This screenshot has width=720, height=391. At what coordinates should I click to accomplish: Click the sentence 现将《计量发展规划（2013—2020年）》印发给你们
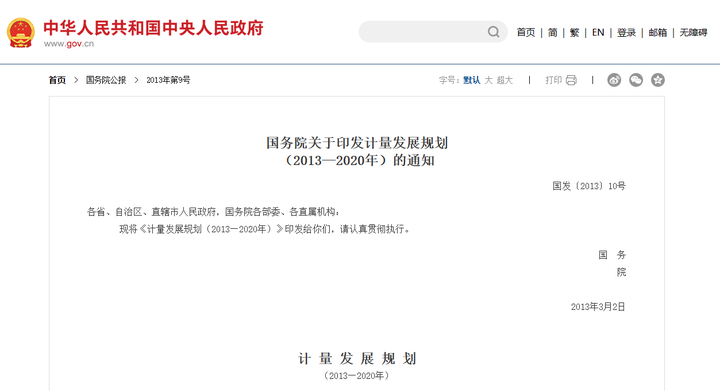tap(225, 229)
